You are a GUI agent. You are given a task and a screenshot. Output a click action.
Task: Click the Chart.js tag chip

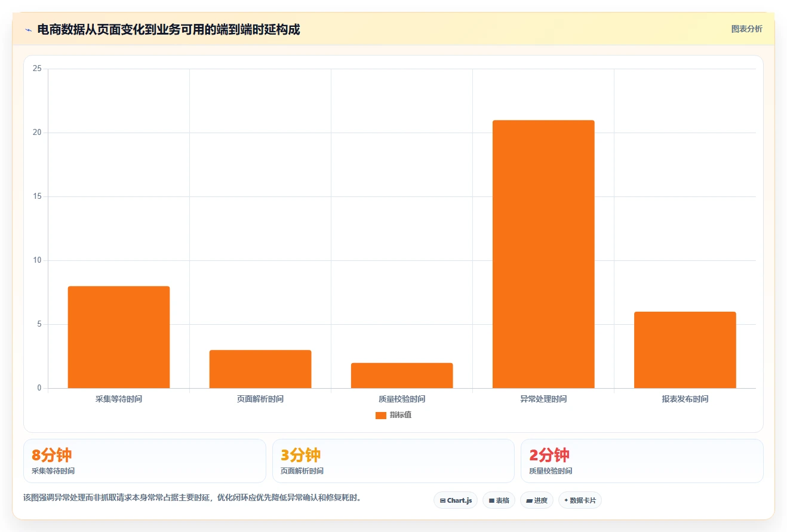click(x=456, y=500)
